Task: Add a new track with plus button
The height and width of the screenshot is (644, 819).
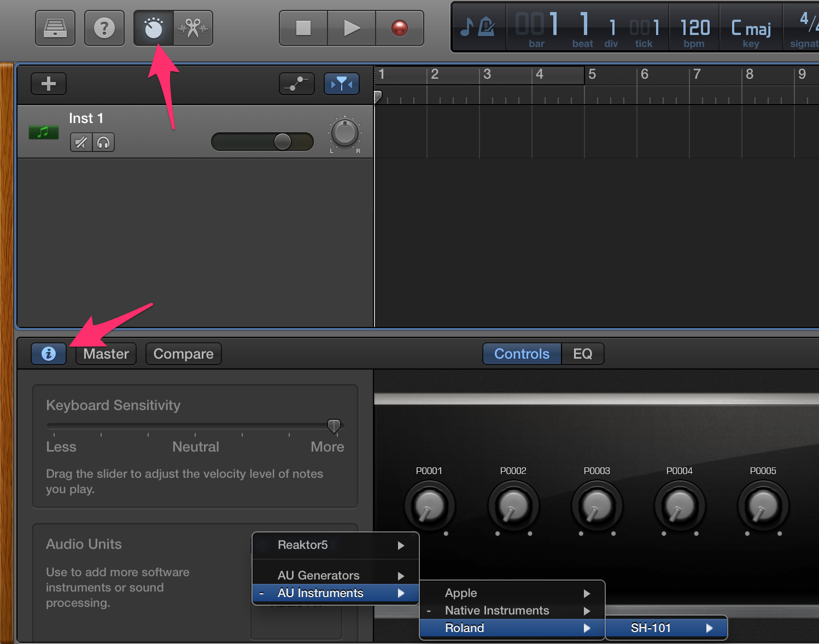Action: (49, 84)
